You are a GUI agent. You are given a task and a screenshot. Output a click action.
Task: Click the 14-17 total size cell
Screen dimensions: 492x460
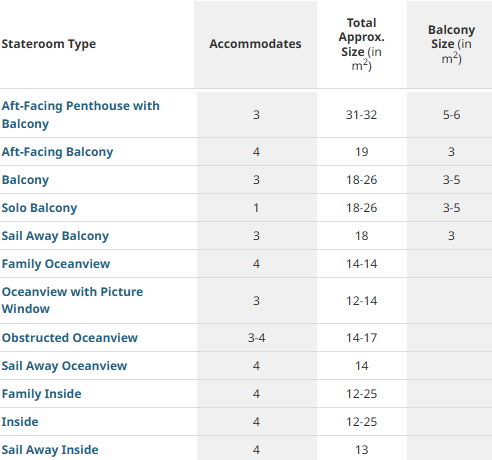tap(362, 338)
